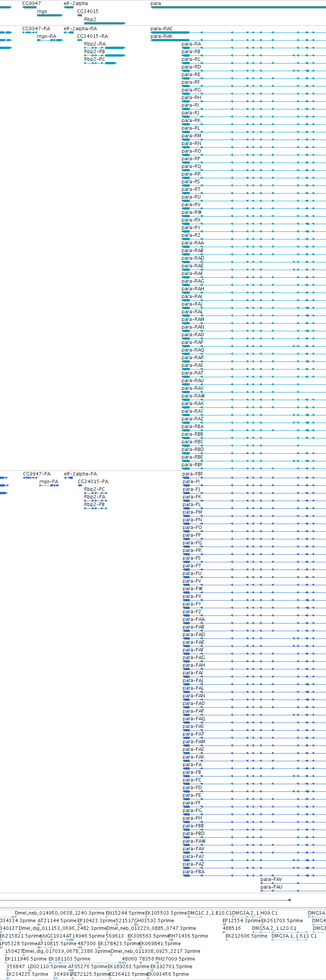Select the eIF-2alpha gene label
The width and height of the screenshot is (326, 980).
pos(75,3)
